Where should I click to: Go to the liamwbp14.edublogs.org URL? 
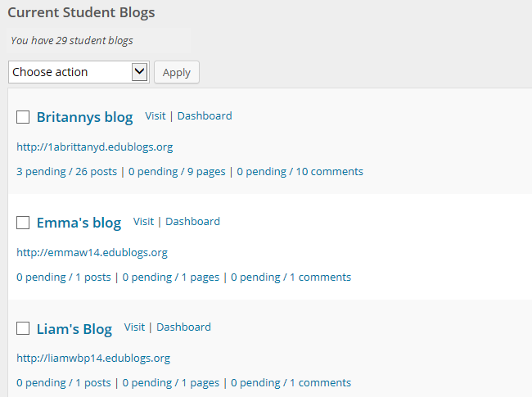coord(93,359)
